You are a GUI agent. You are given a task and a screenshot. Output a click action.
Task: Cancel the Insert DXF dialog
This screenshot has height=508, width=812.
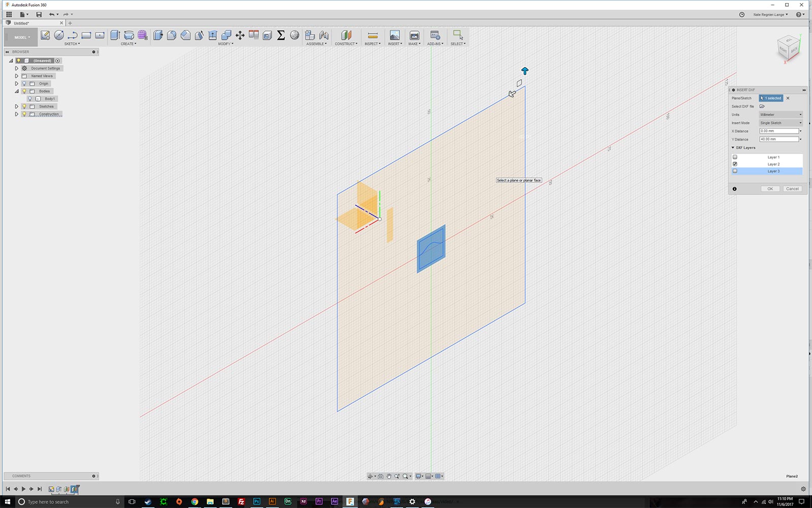click(792, 189)
